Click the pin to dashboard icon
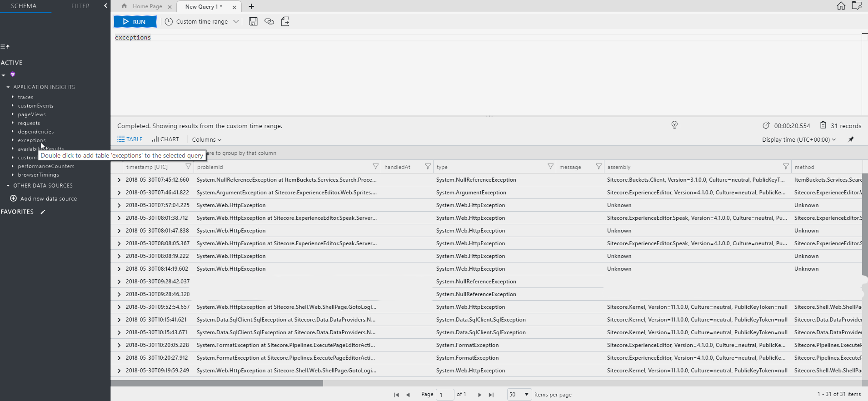The width and height of the screenshot is (868, 401). [851, 139]
